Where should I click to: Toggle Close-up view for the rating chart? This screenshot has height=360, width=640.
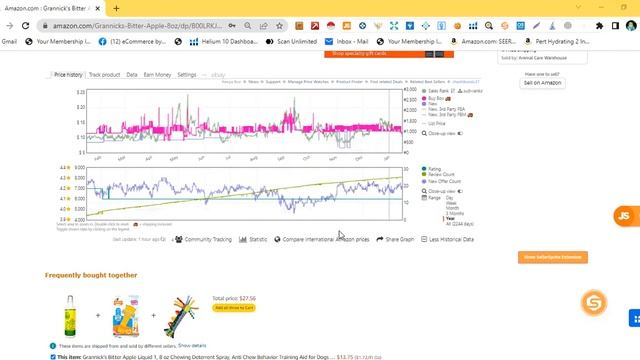tap(442, 191)
